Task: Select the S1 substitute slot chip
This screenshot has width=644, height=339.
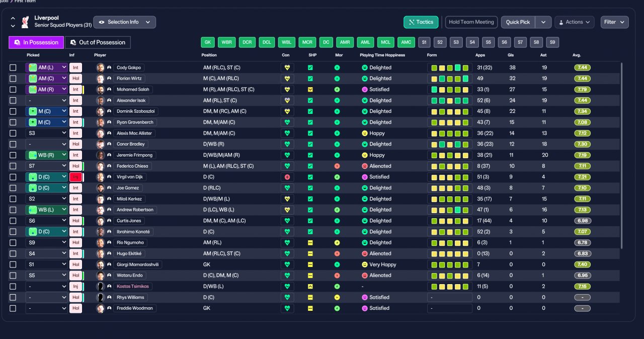Action: (x=424, y=42)
